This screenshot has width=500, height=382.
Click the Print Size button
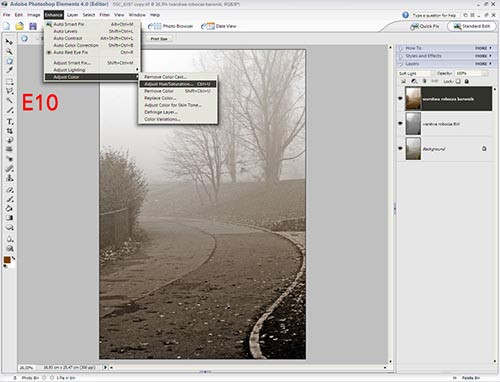[159, 39]
